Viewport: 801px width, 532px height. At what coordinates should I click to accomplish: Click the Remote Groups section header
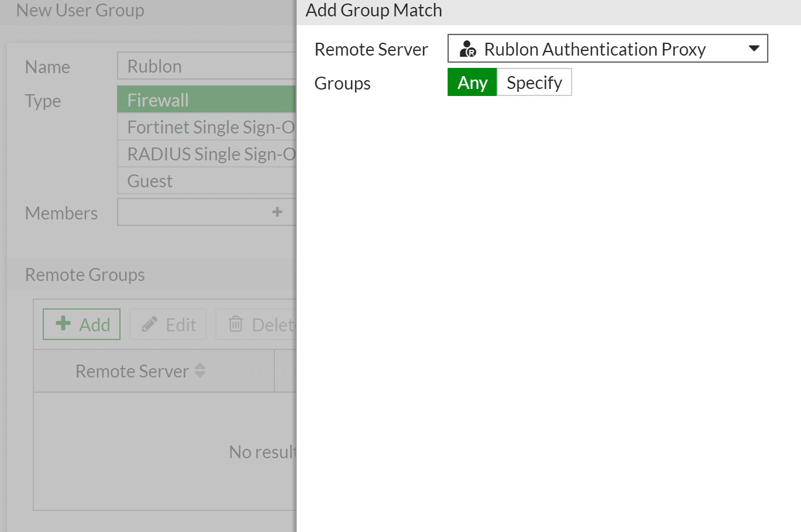[x=85, y=274]
